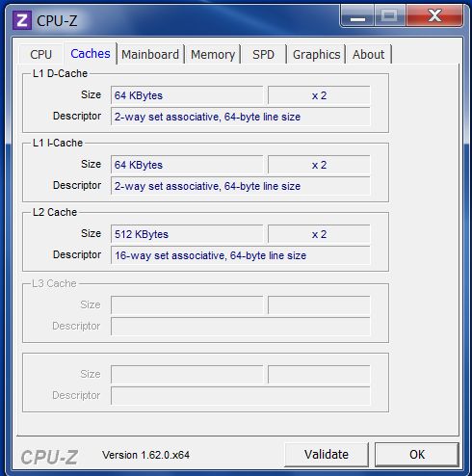
Task: Click the empty L3 Cache size field
Action: click(x=187, y=304)
